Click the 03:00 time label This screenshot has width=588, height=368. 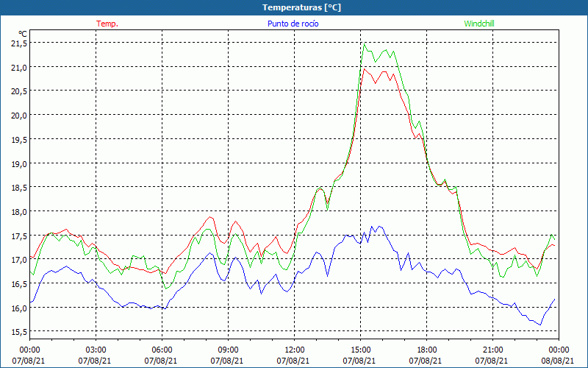[x=96, y=350]
